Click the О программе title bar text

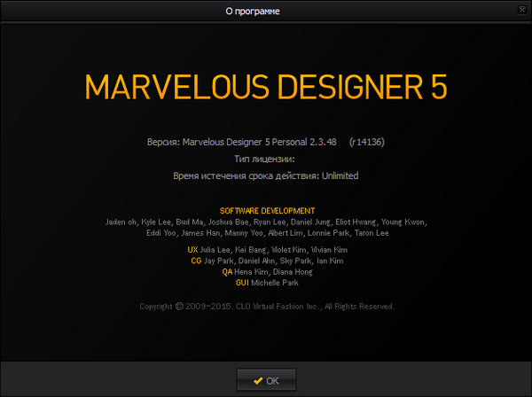coord(253,12)
